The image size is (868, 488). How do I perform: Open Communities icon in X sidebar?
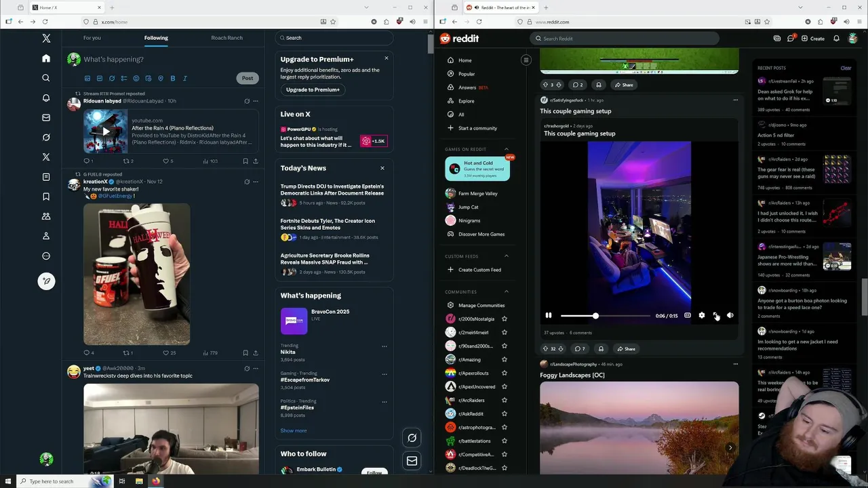click(x=46, y=216)
